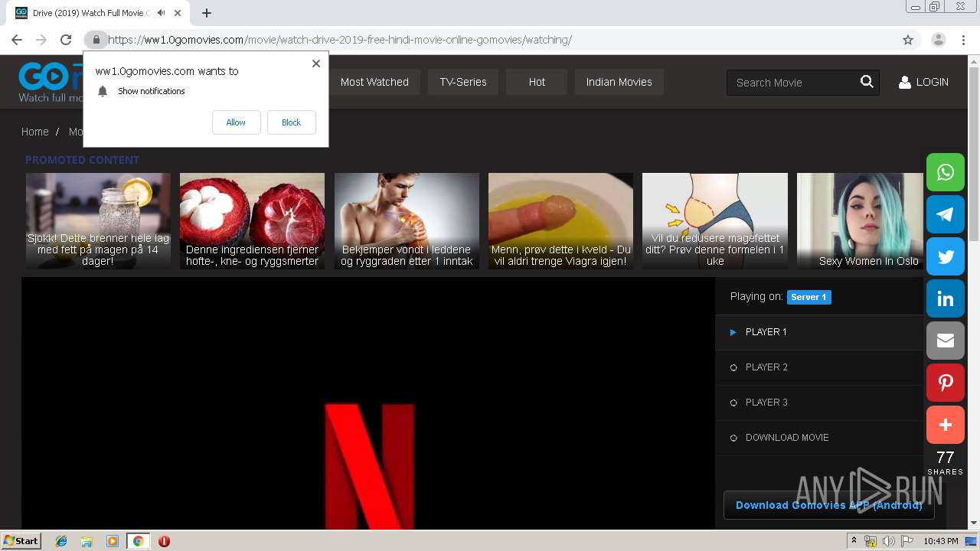This screenshot has width=980, height=551.
Task: Open more sharing options plus icon
Action: (946, 425)
